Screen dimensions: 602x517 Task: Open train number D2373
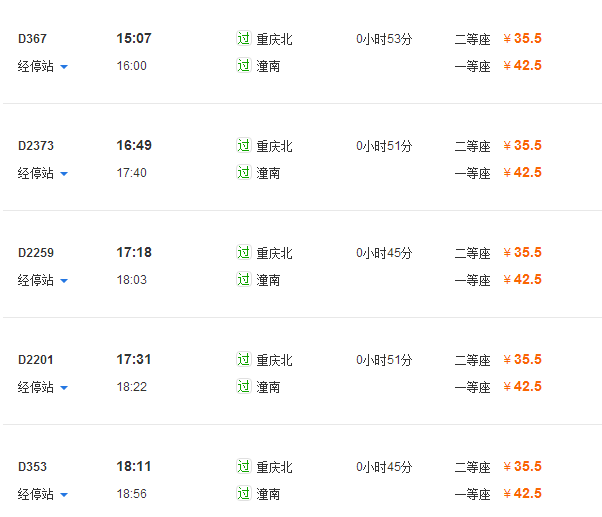coord(36,146)
